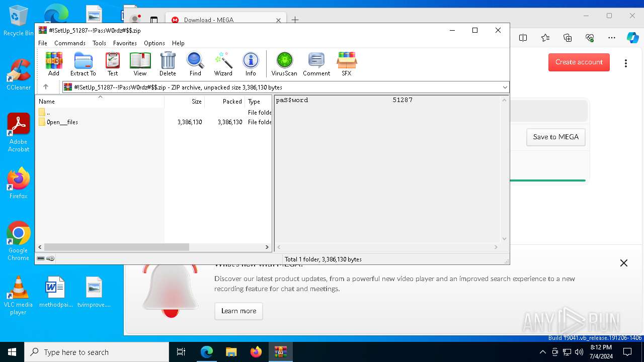Run the Test archive tool
The height and width of the screenshot is (362, 644).
113,64
